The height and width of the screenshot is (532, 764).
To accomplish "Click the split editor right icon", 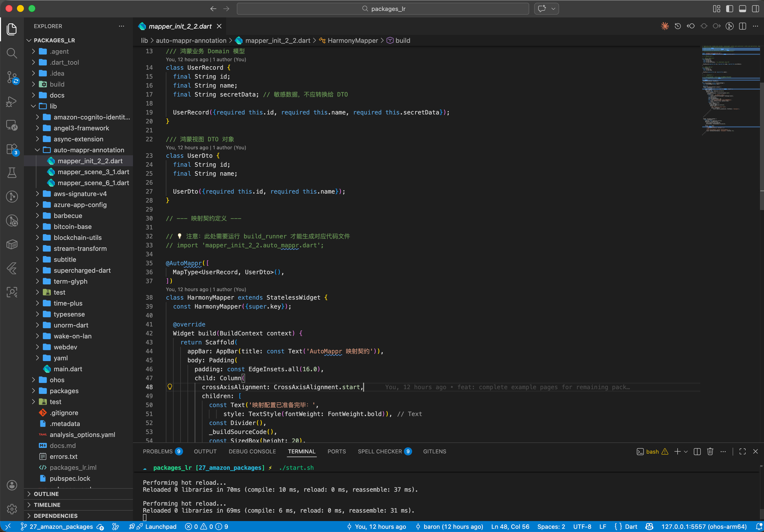I will click(742, 26).
